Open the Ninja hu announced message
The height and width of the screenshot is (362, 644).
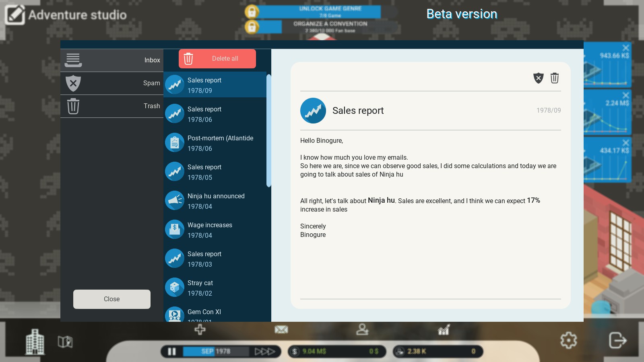(x=215, y=201)
